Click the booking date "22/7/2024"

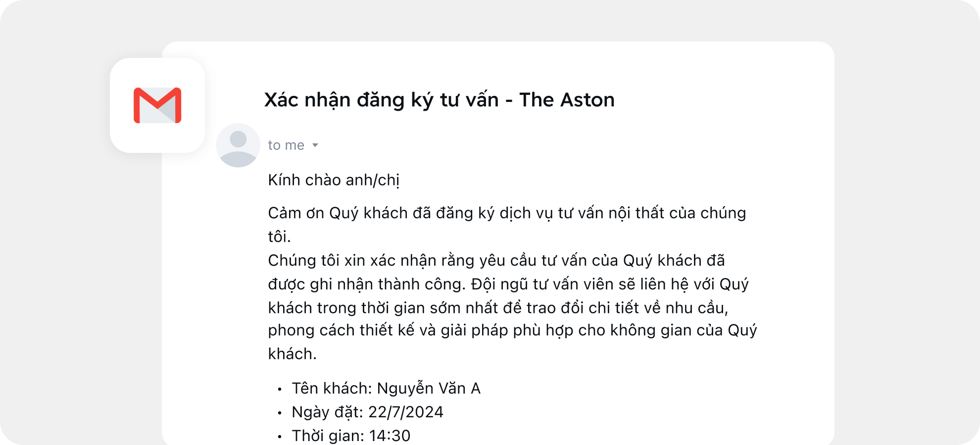coord(406,412)
